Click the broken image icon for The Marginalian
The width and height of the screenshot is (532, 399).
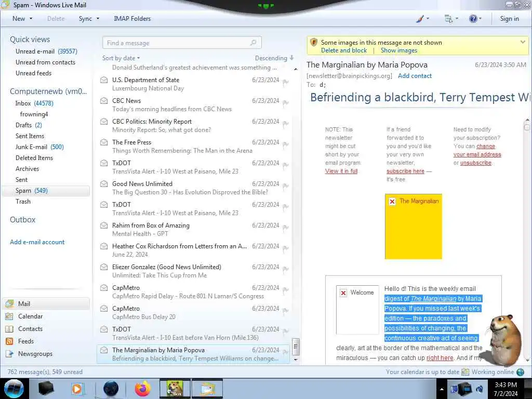click(x=392, y=201)
